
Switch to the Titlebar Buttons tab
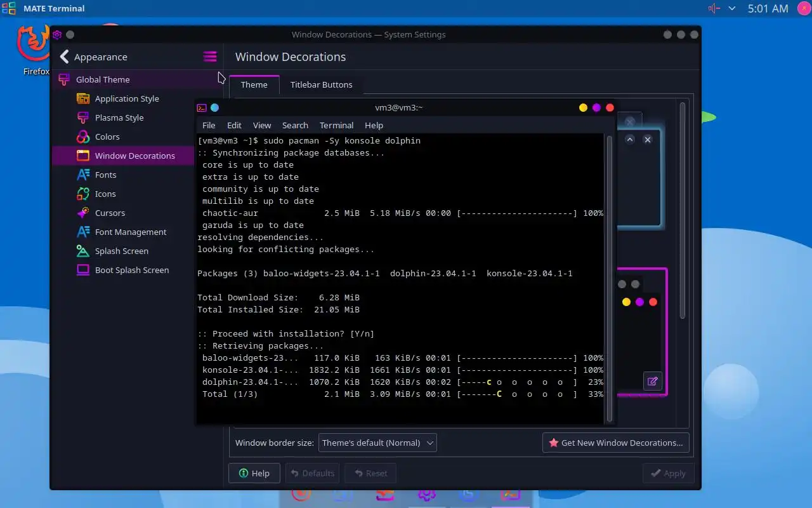[x=321, y=84]
